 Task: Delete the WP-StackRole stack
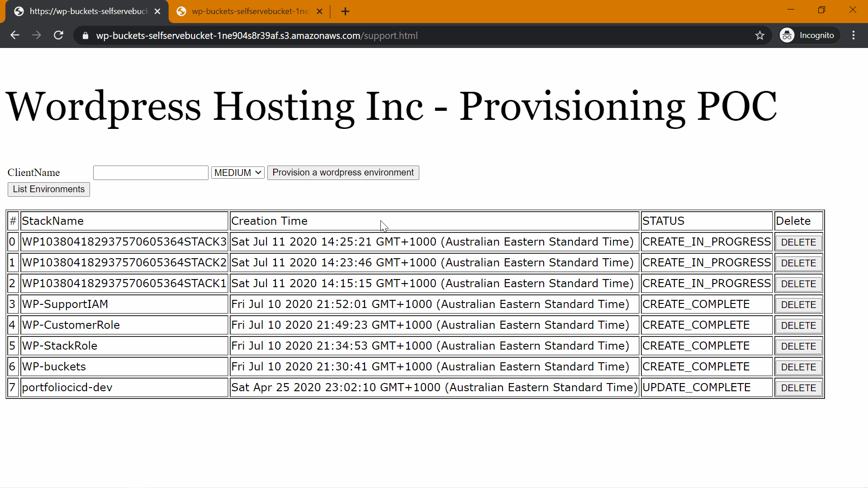(x=798, y=346)
